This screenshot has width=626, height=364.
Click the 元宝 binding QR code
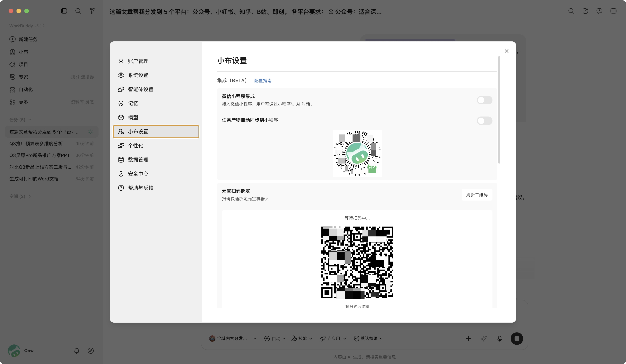(357, 262)
